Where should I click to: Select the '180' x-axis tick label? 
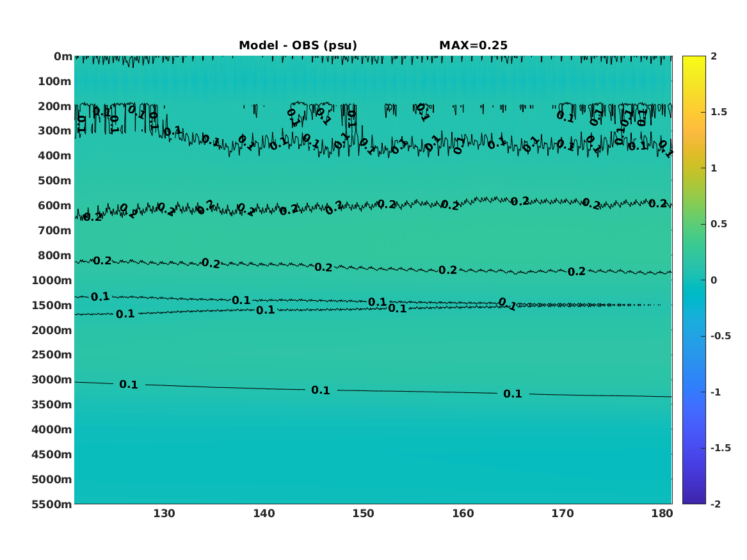pyautogui.click(x=663, y=514)
